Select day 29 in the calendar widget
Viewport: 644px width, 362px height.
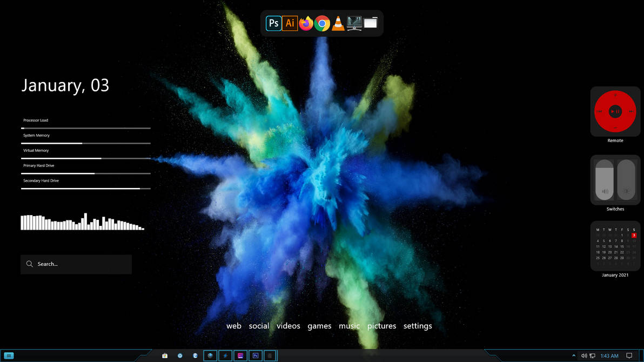point(622,258)
